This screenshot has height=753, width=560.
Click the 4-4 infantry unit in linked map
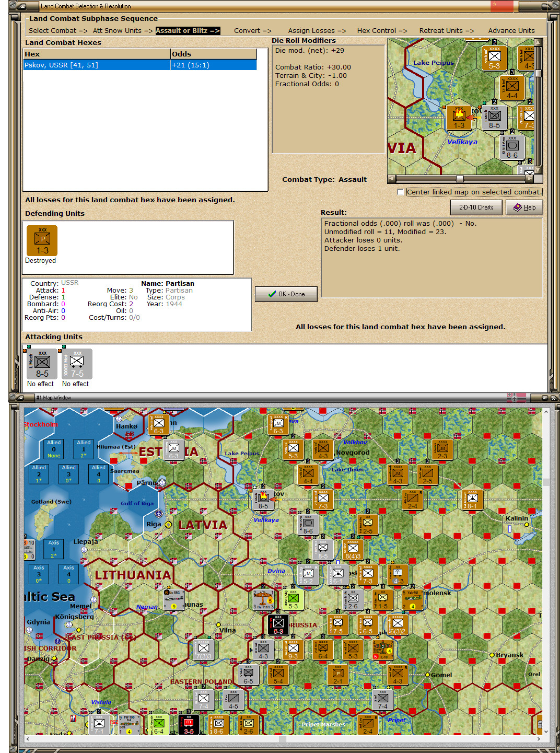click(x=512, y=88)
